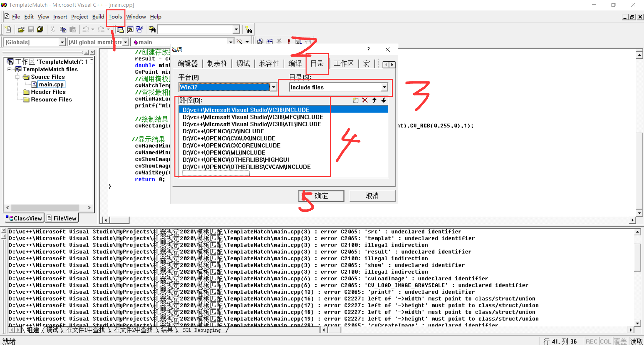Click the Save All toolbar icon
The image size is (644, 345).
40,29
